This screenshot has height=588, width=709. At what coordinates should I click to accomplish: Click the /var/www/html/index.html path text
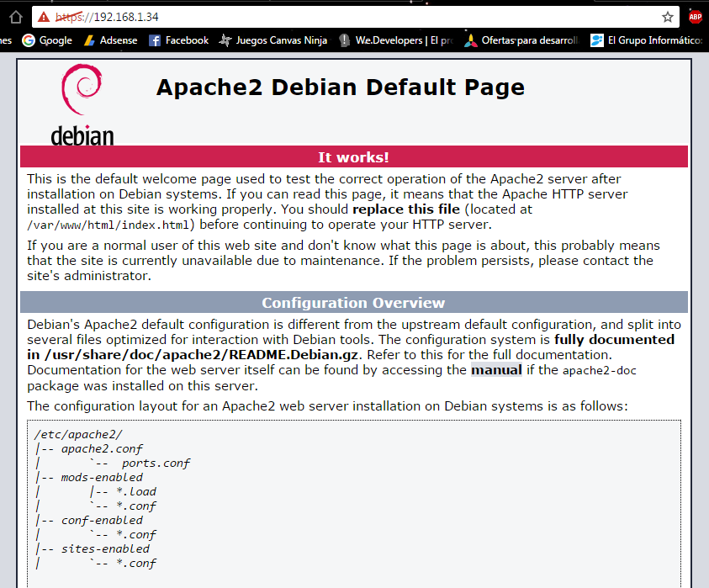click(x=110, y=225)
